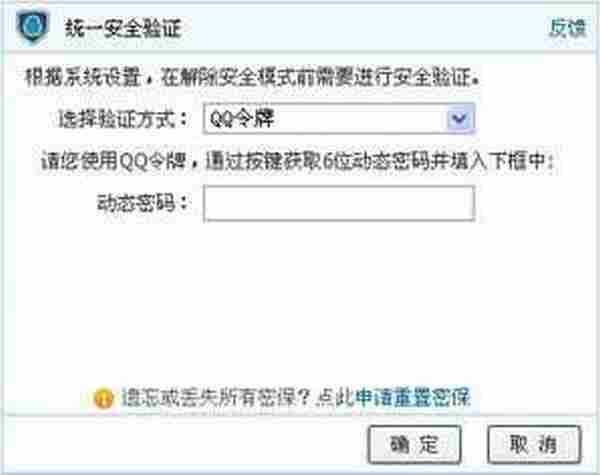Click the orange info icon near bottom
The height and width of the screenshot is (475, 600).
pos(104,398)
